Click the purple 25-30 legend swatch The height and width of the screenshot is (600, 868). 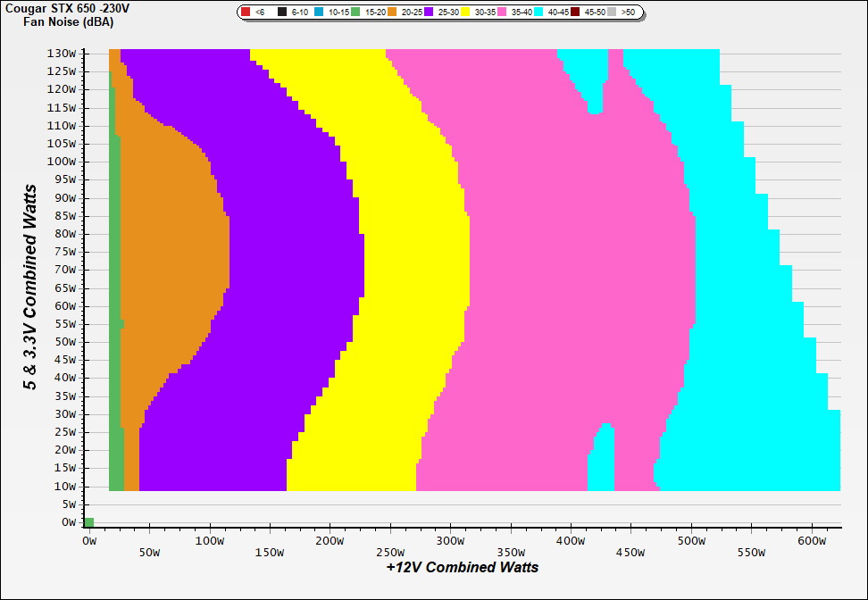(428, 12)
